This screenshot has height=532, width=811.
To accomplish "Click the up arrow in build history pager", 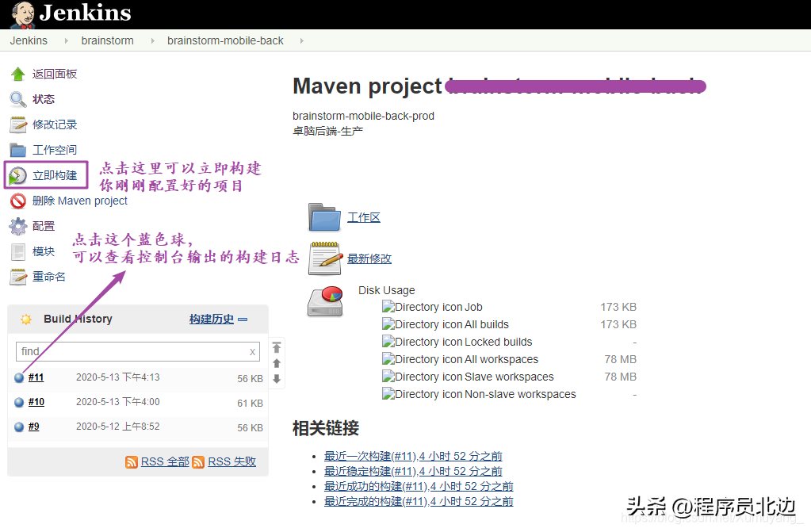I will (x=277, y=363).
